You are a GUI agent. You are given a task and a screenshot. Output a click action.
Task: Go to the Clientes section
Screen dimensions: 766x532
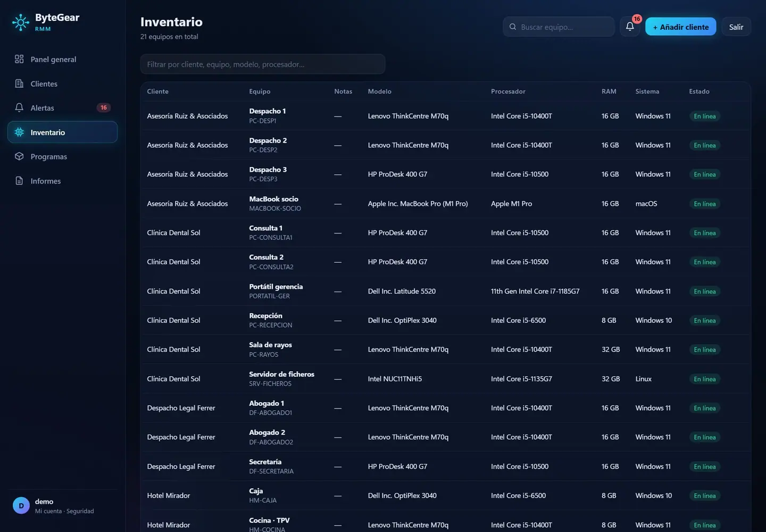point(62,84)
